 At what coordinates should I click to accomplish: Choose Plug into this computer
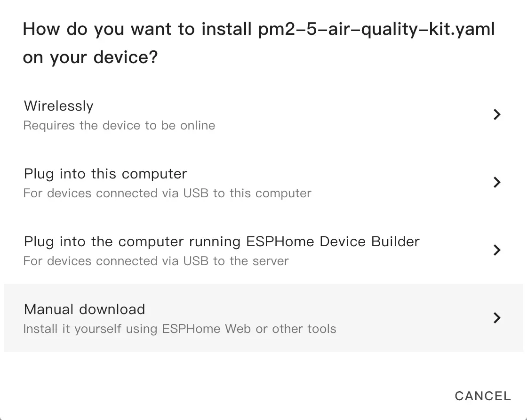click(105, 174)
